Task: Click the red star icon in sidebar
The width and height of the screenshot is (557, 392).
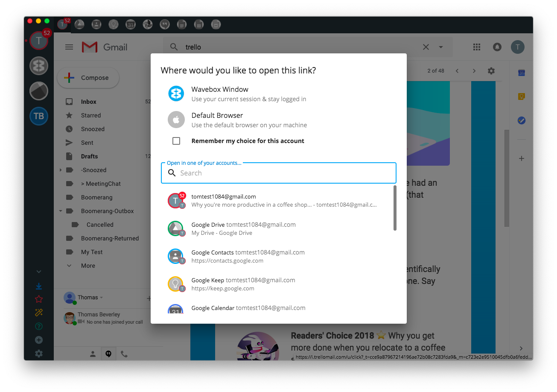Action: [39, 299]
